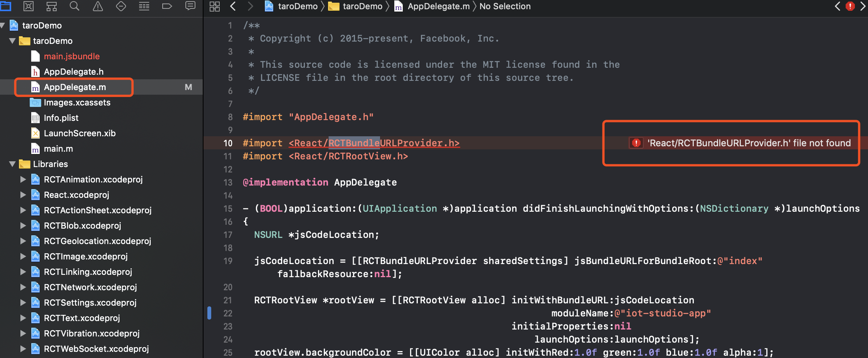Viewport: 868px width, 358px height.
Task: Open the Project navigator
Action: tap(6, 6)
